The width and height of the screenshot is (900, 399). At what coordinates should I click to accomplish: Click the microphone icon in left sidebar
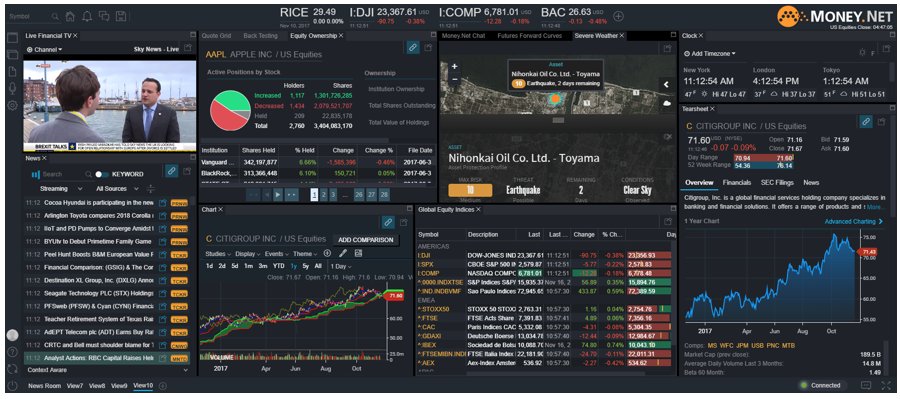point(13,88)
